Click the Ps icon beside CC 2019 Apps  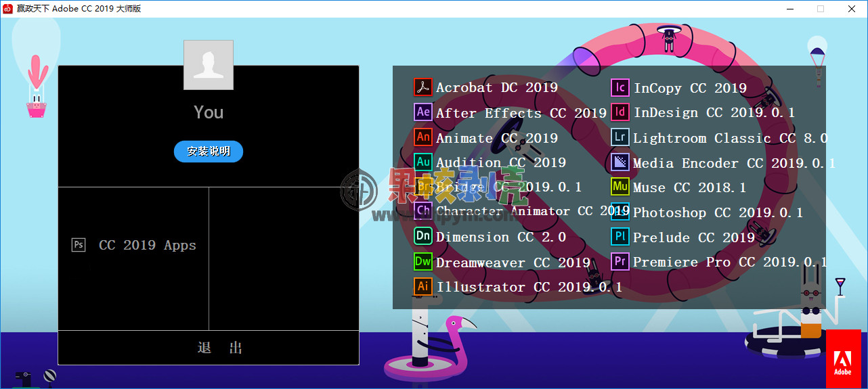79,245
